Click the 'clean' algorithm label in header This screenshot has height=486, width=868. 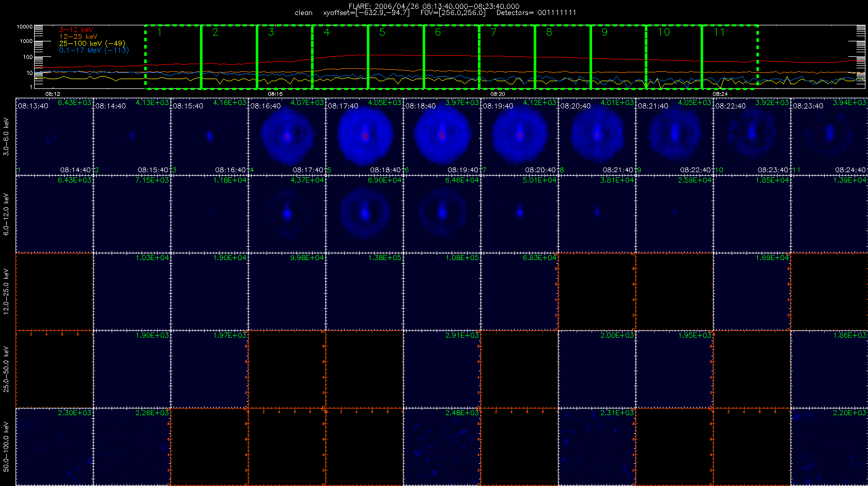point(304,12)
